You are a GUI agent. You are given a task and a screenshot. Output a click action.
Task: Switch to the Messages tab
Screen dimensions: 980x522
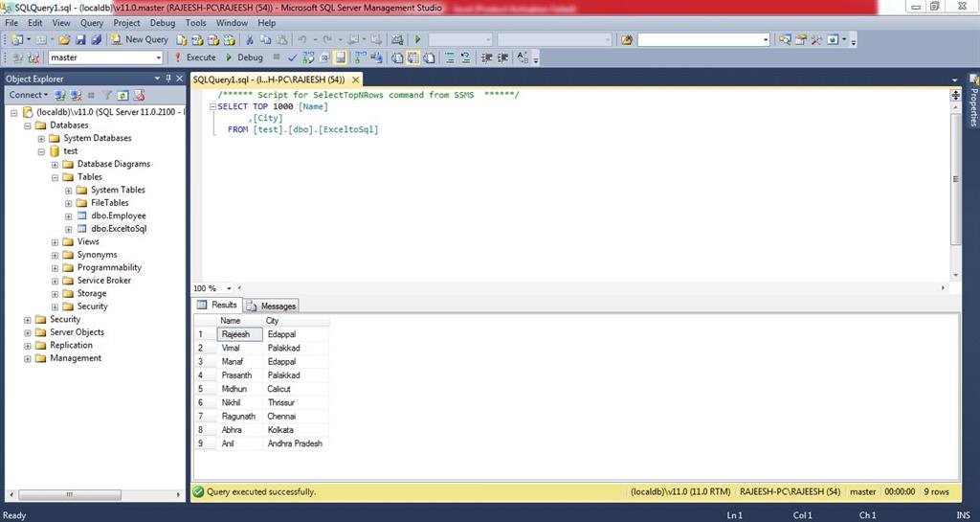point(272,306)
